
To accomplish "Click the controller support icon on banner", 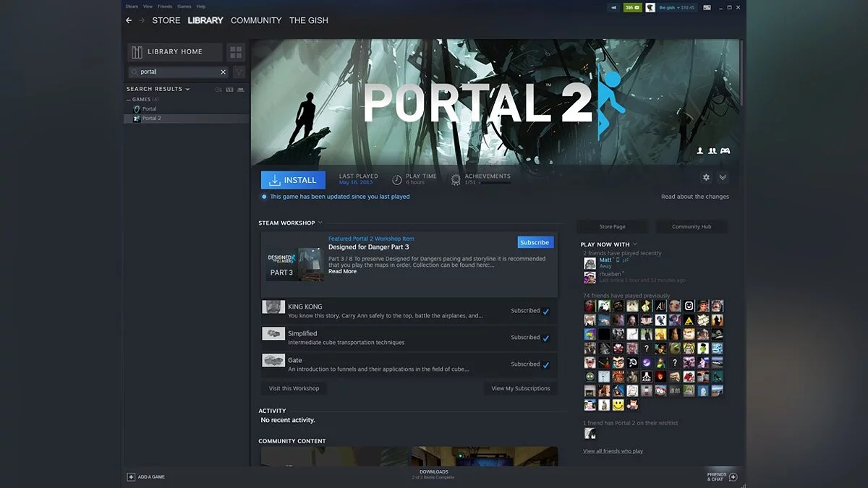I will pos(725,151).
